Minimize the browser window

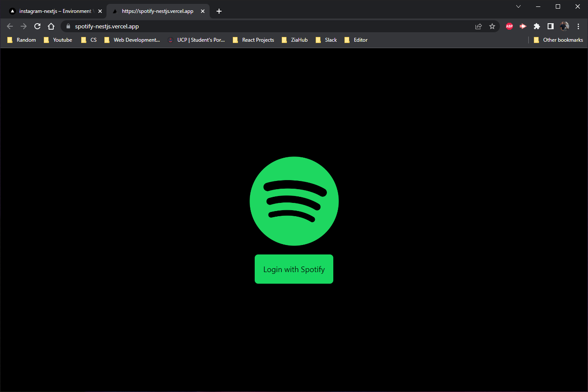[x=538, y=6]
